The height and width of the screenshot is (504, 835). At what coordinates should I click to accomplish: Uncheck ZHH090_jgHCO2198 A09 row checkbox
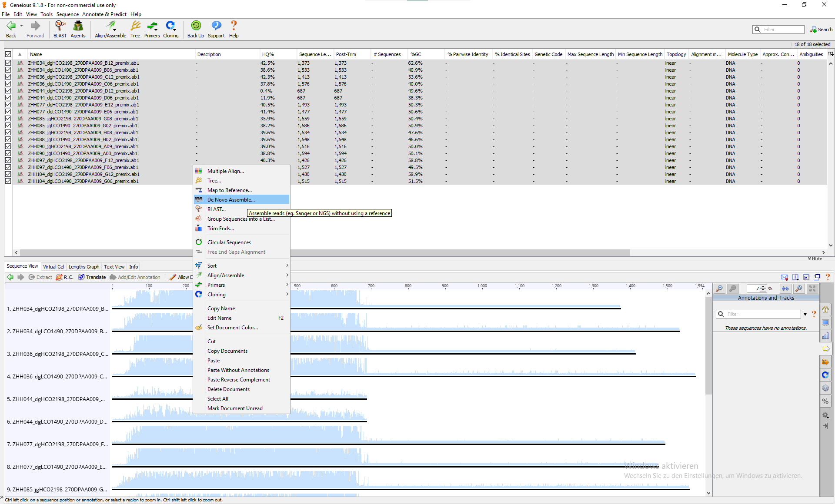tap(8, 146)
